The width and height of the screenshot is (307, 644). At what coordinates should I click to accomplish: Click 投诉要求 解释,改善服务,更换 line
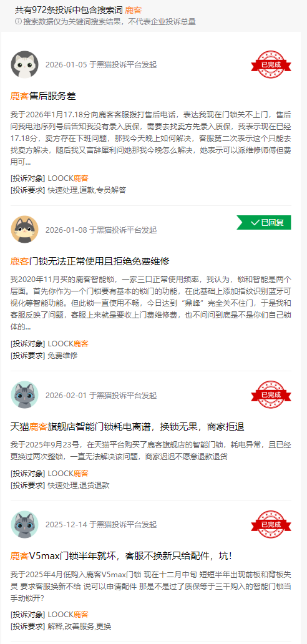61,627
